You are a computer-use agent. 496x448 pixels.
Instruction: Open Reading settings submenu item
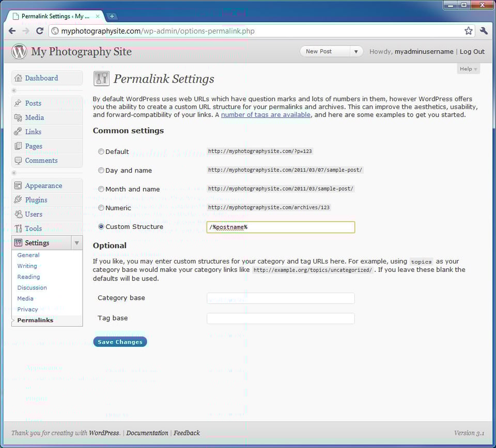[x=28, y=277]
